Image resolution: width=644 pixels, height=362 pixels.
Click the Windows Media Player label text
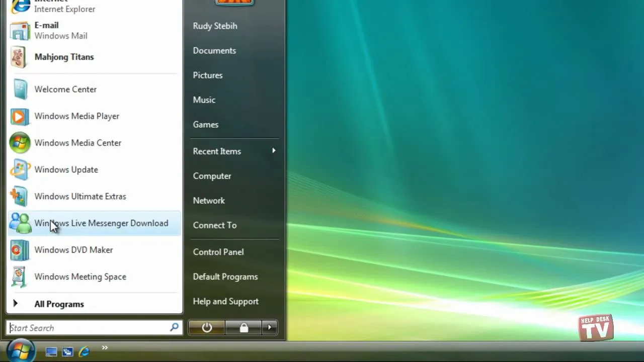coord(77,116)
